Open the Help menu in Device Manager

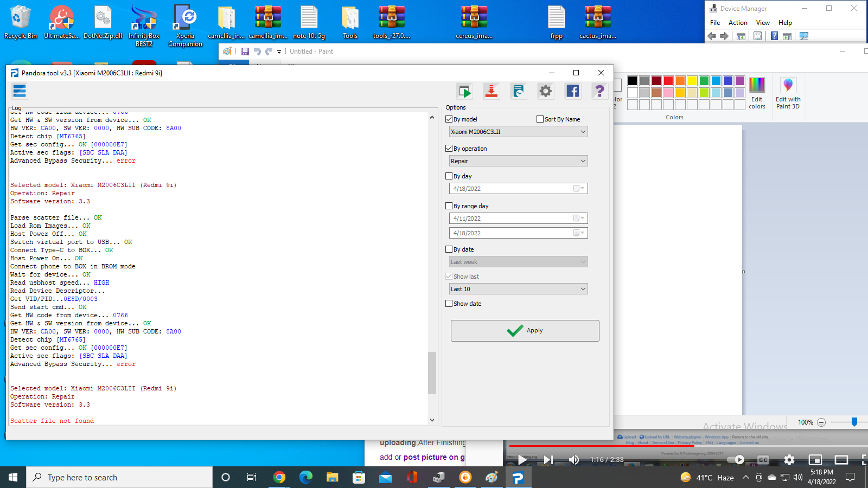pos(785,23)
